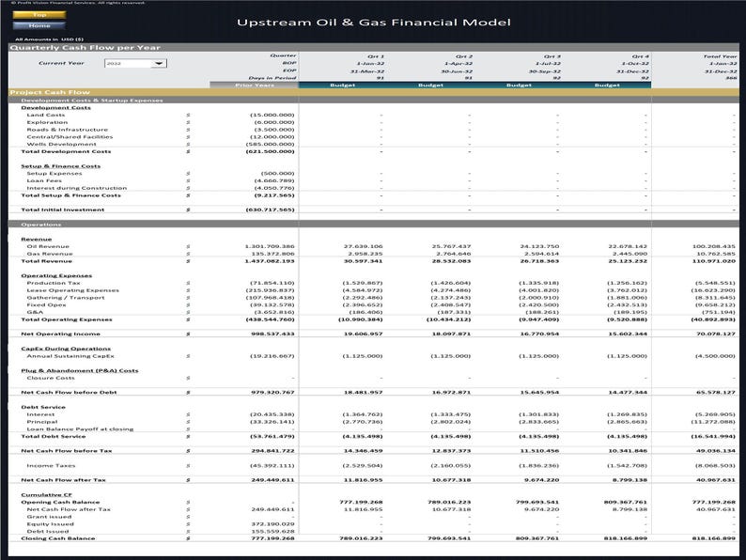Select the Cumulative CF heading
This screenshot has height=560, width=746.
(x=46, y=495)
